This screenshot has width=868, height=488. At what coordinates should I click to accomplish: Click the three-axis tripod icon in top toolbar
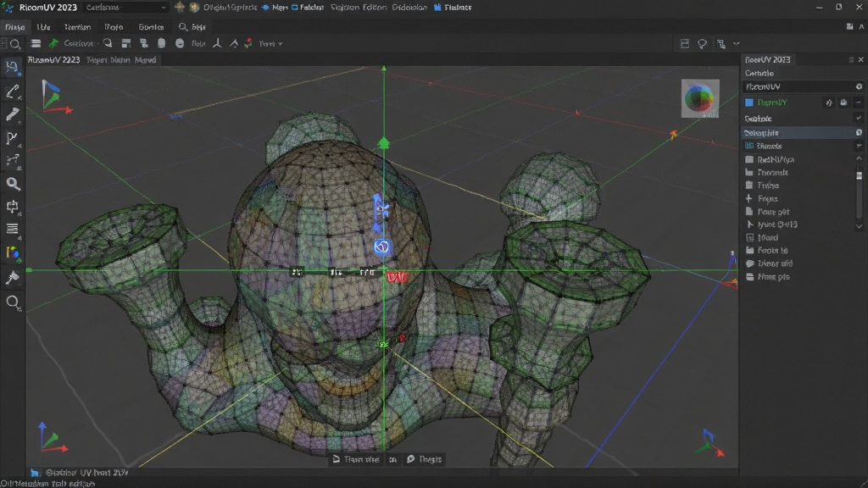(217, 43)
